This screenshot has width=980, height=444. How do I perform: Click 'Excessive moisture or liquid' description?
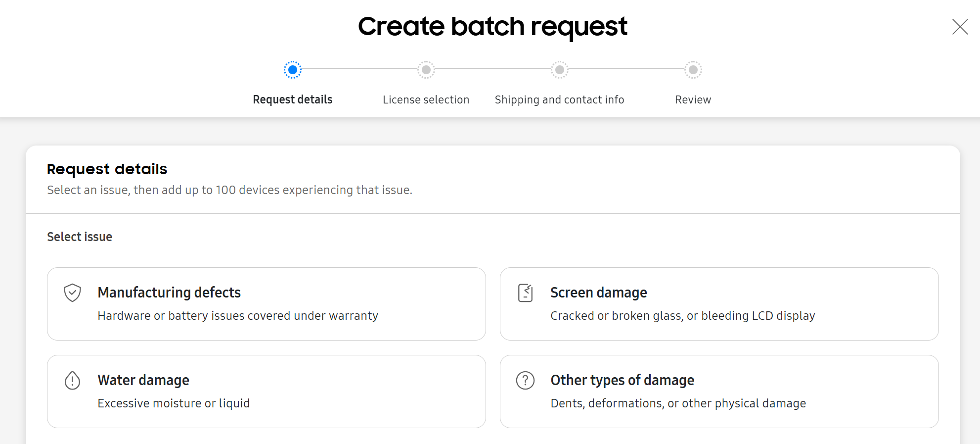click(174, 403)
